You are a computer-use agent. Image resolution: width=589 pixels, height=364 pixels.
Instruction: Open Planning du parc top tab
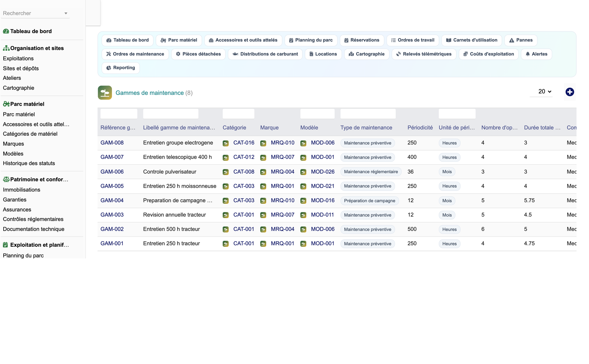click(311, 40)
